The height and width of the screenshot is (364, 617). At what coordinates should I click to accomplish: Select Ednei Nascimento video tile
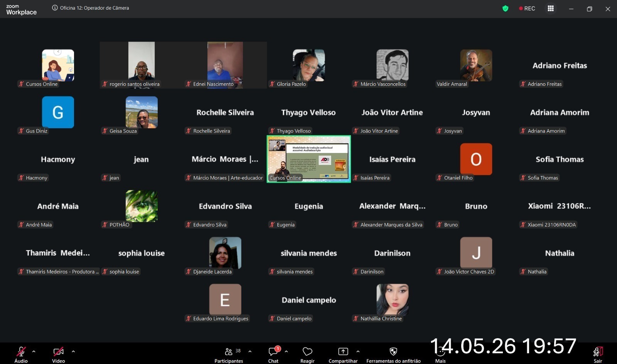coord(225,65)
